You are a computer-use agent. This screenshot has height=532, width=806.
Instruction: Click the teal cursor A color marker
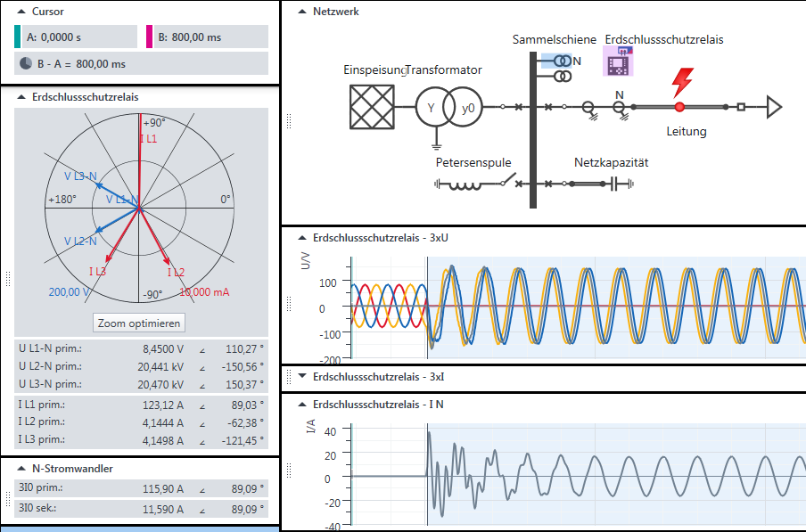18,37
